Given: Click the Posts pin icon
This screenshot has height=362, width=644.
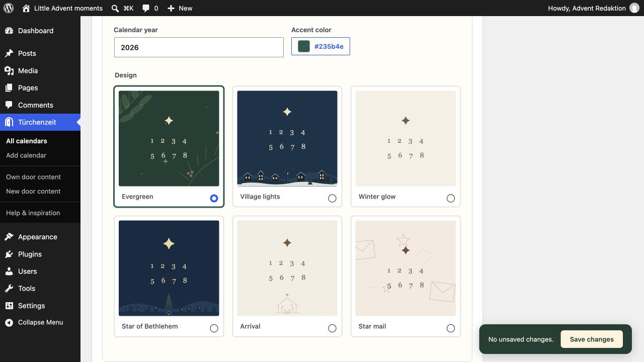Looking at the screenshot, I should [9, 53].
